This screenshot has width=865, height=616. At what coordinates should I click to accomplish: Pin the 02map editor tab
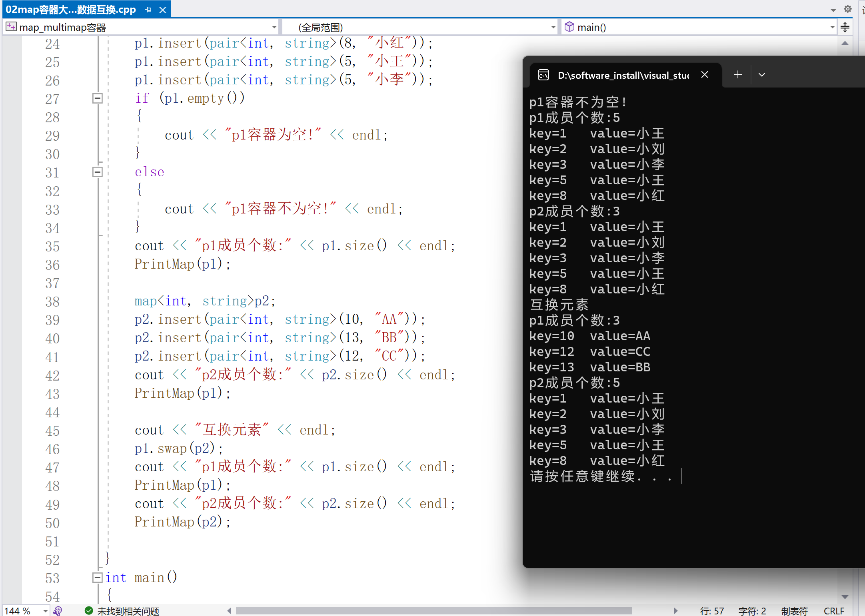[148, 10]
